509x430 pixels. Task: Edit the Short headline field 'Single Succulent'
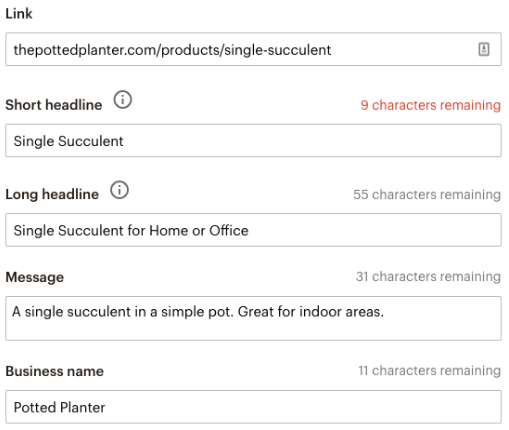(253, 141)
